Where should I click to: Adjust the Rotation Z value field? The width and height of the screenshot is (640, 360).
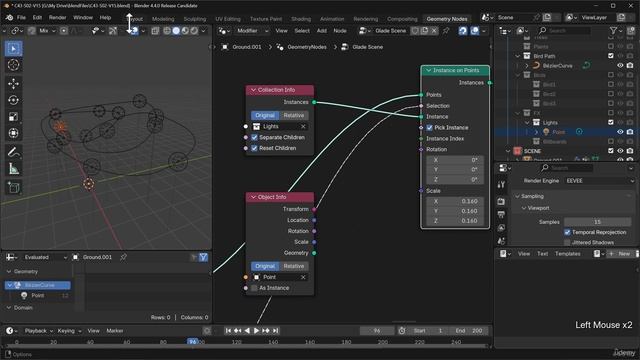click(x=455, y=179)
